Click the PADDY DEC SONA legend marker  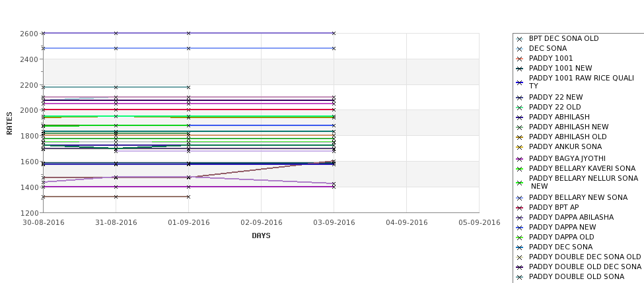pyautogui.click(x=520, y=247)
